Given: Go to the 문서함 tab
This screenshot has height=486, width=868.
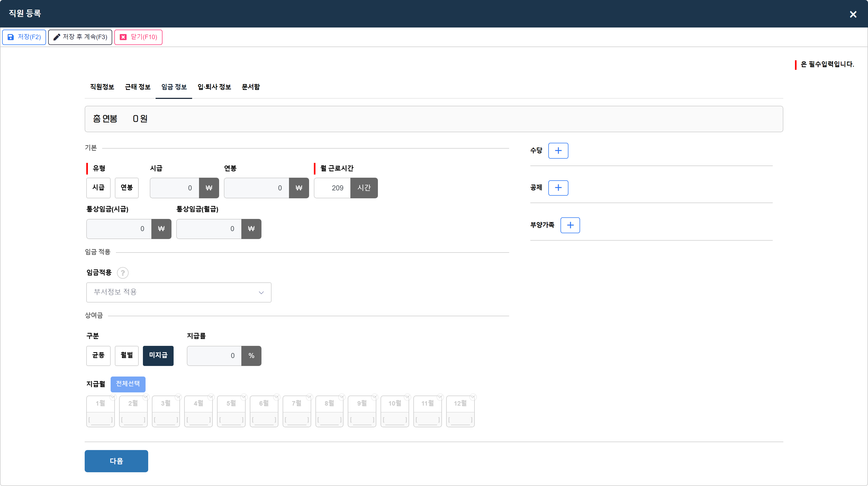Looking at the screenshot, I should point(251,87).
